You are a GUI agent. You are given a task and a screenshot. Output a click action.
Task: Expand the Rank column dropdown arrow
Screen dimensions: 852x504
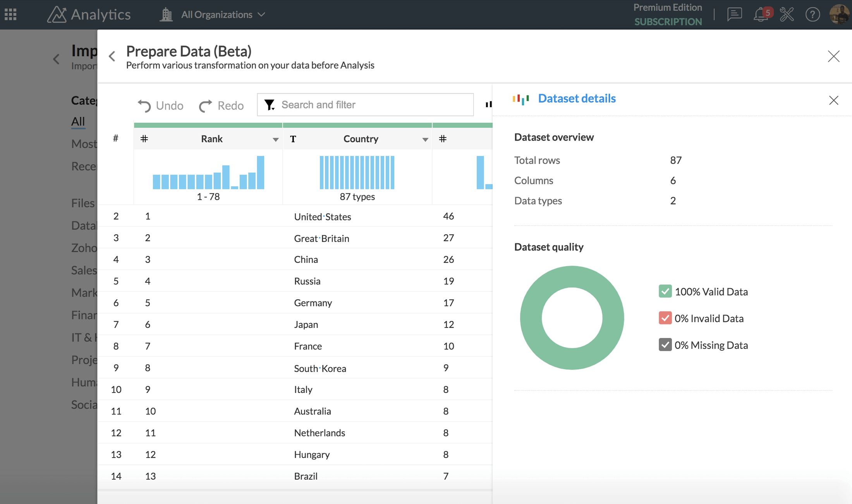275,139
